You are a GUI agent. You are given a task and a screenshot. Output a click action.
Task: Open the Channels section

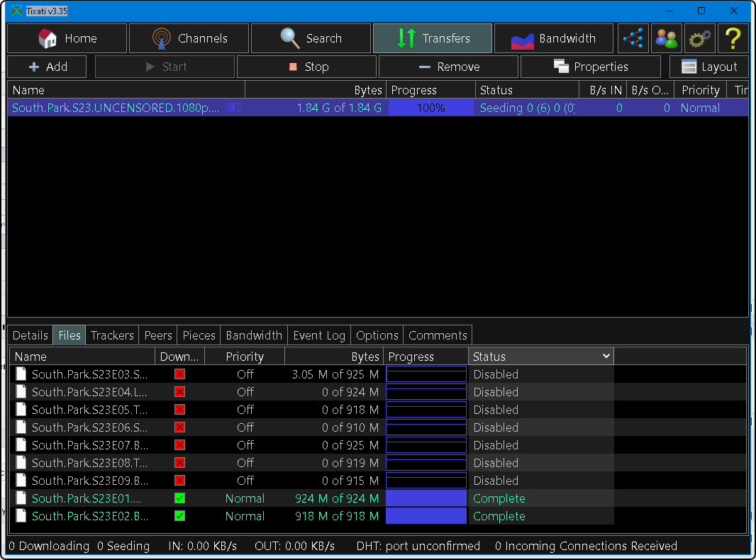[x=189, y=38]
